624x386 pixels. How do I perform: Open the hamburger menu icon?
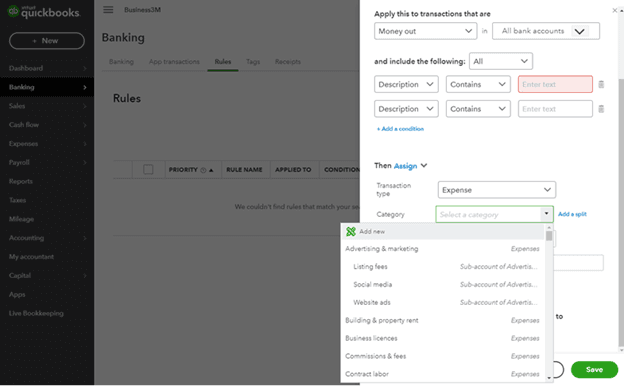point(108,10)
